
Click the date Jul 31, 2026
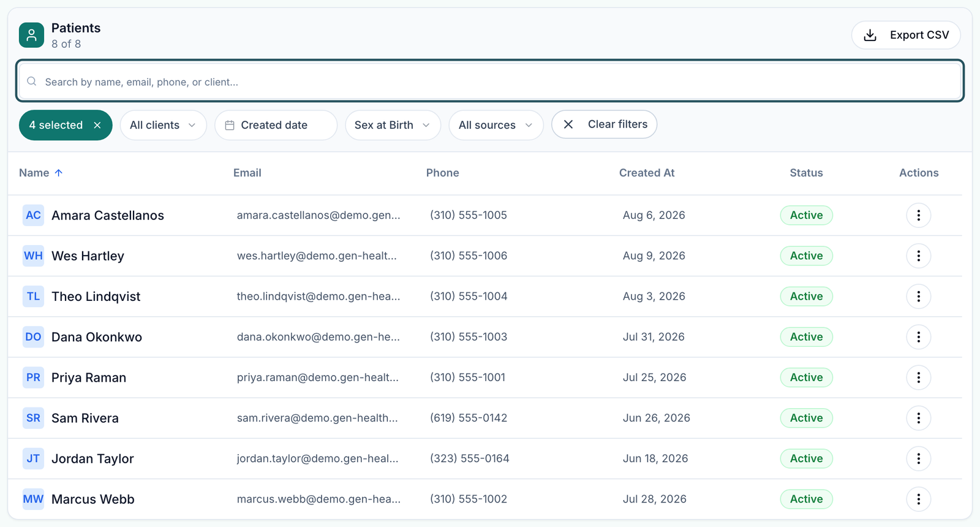[x=654, y=336]
